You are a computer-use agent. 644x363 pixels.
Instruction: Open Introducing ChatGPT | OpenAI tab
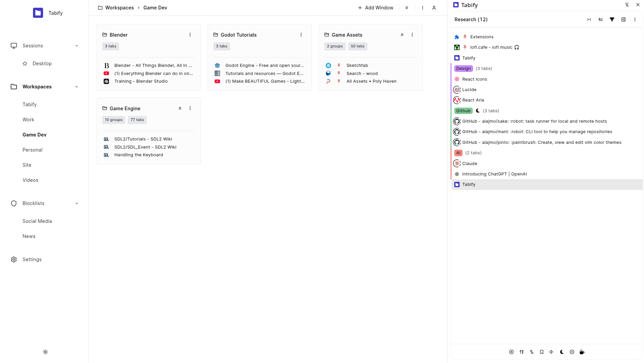(x=547, y=174)
